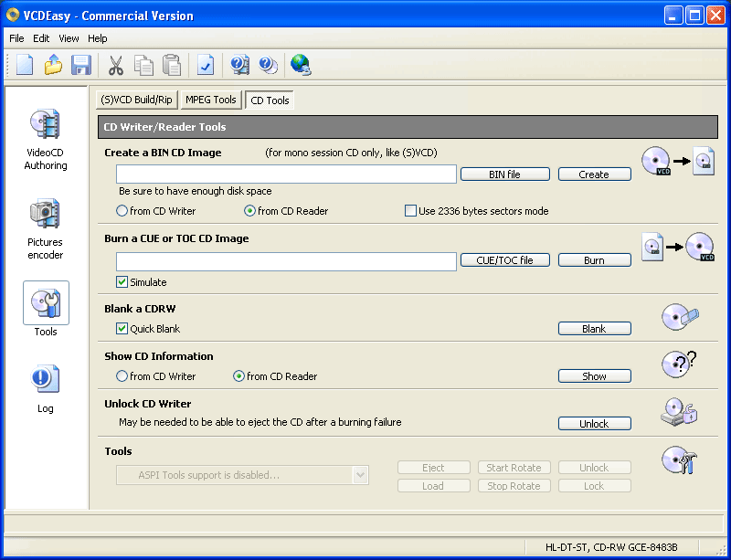Focus the BIN image path input field
Viewport: 731px width, 560px height.
pyautogui.click(x=286, y=174)
